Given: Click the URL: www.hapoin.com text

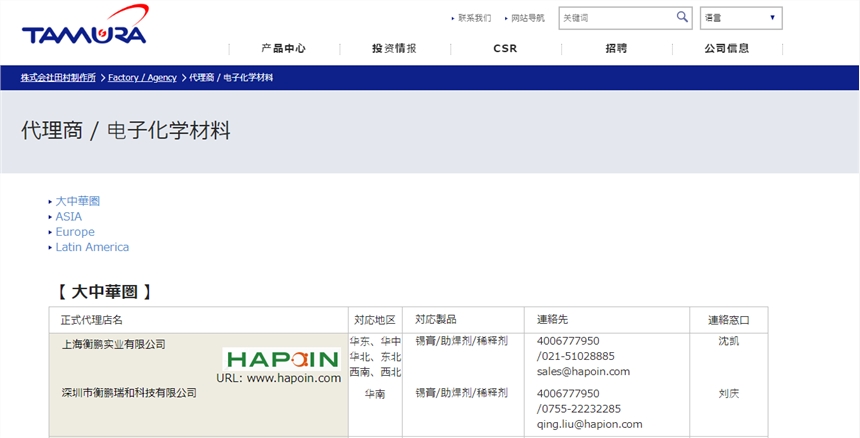Looking at the screenshot, I should [x=279, y=378].
